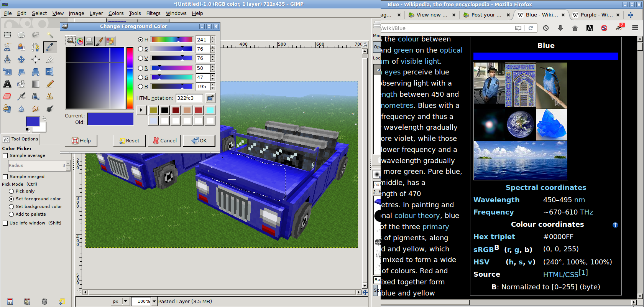This screenshot has height=307, width=644.
Task: Activate the Pencil tool
Action: (50, 84)
